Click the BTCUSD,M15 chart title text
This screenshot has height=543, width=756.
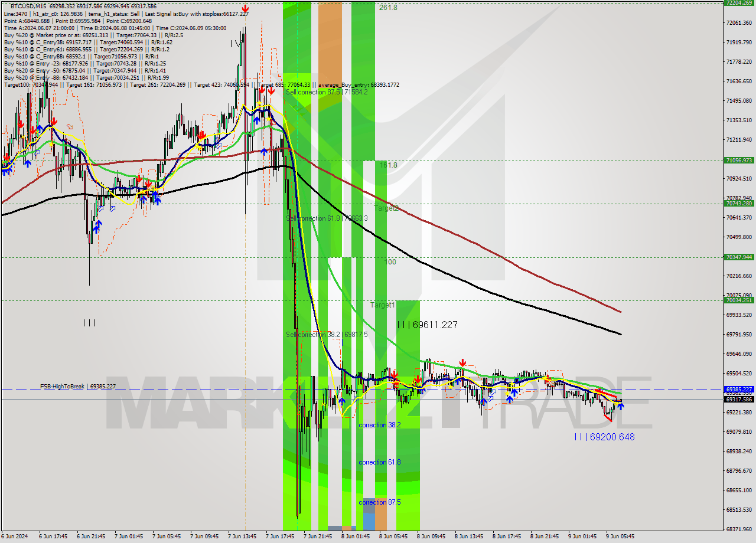click(28, 6)
